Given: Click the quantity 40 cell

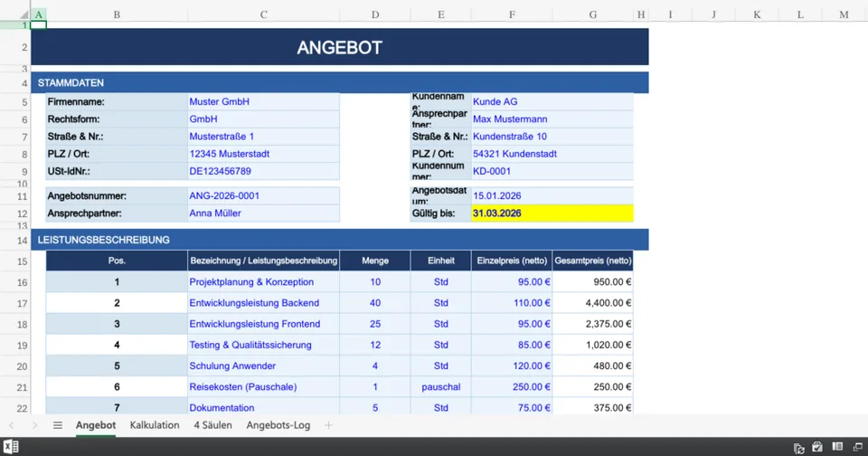Looking at the screenshot, I should (374, 303).
